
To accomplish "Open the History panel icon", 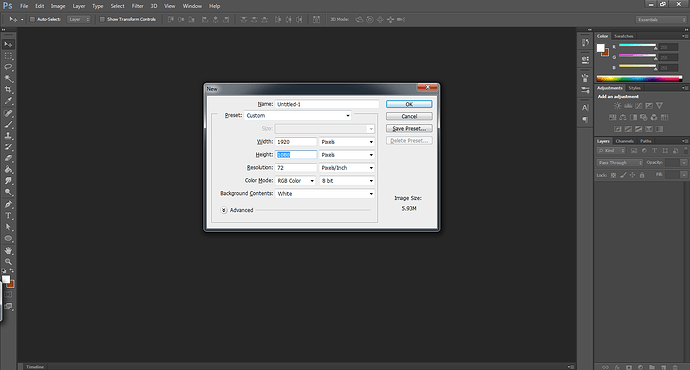I will click(585, 43).
